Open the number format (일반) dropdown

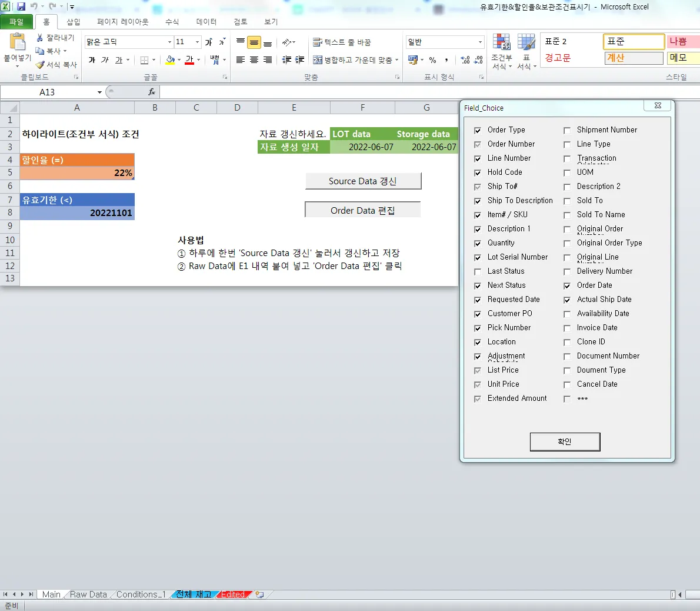tap(480, 42)
